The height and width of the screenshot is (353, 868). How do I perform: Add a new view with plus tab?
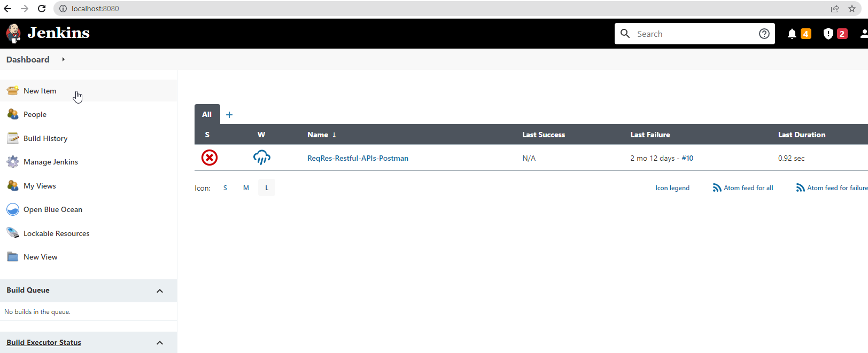pos(229,114)
